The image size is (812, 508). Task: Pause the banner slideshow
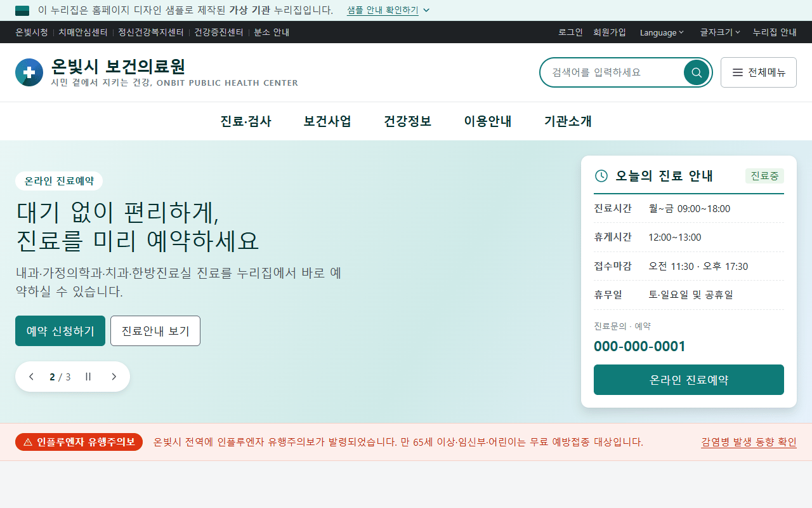[x=88, y=377]
